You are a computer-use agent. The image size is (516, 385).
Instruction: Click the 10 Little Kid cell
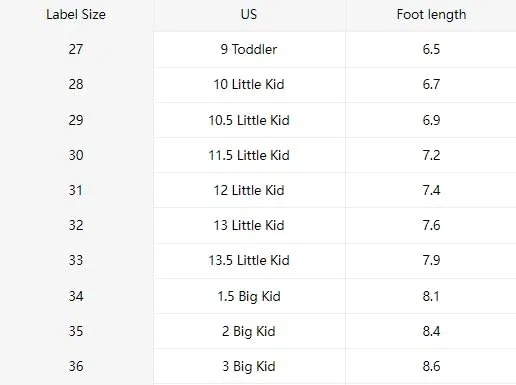point(249,84)
